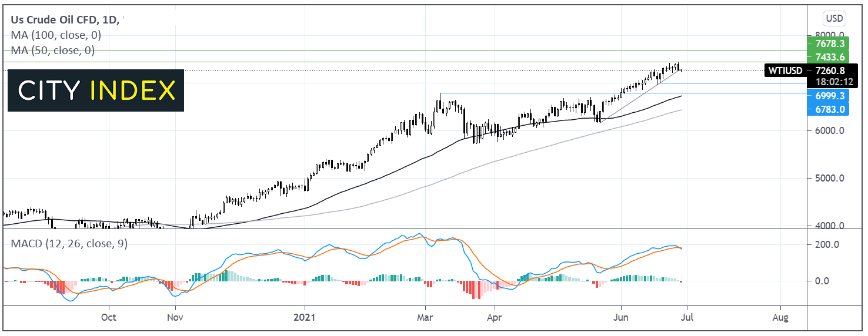Click the Aug label on time axis
The width and height of the screenshot is (868, 336).
pos(780,317)
